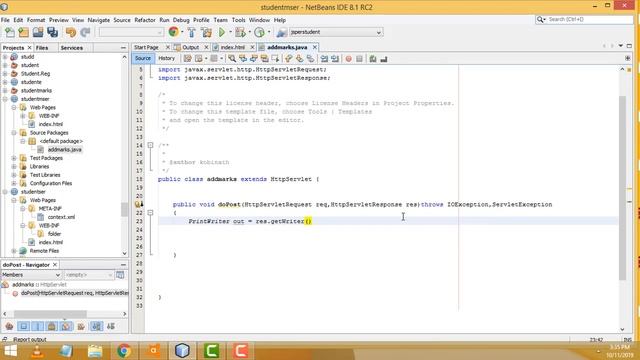Toggle Sort by Source in Navigator
The width and height of the screenshot is (640, 360).
click(x=111, y=326)
